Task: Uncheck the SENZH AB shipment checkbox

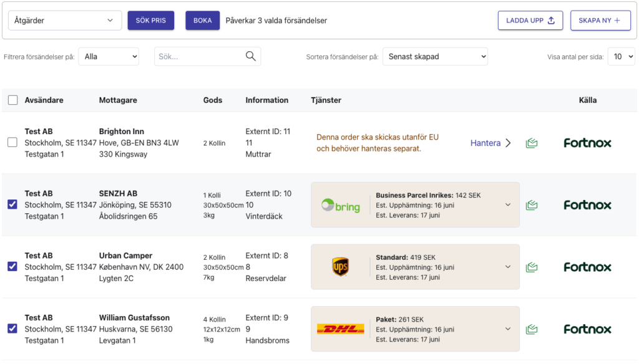Action: pos(12,204)
